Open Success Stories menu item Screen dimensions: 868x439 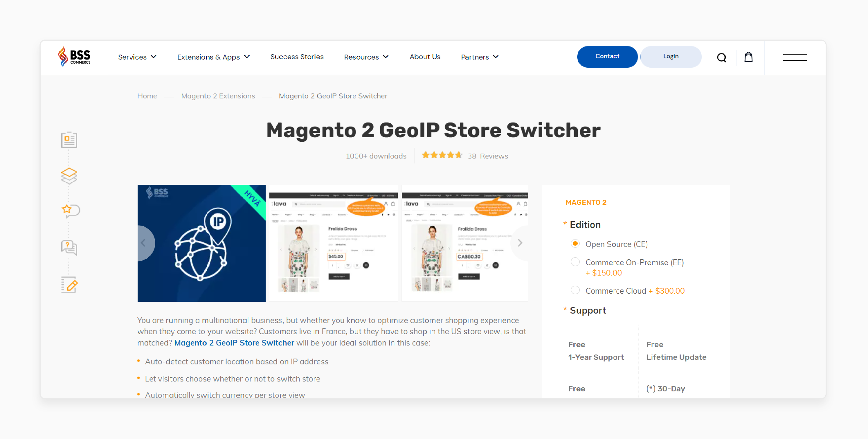click(x=297, y=57)
